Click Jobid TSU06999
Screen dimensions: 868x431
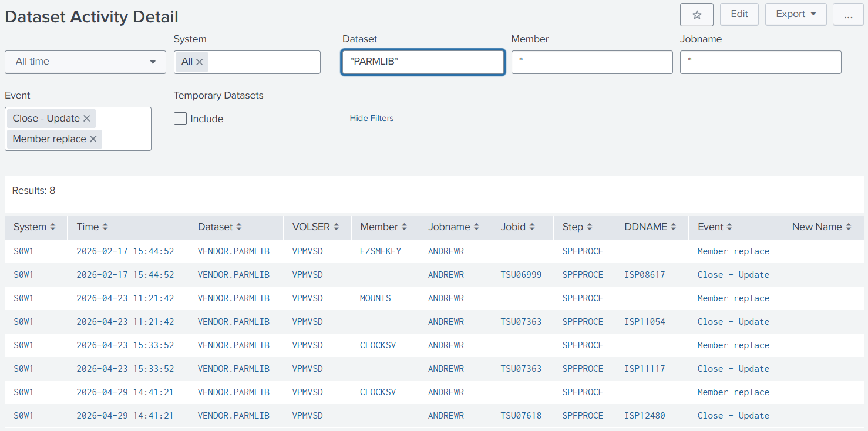[521, 275]
